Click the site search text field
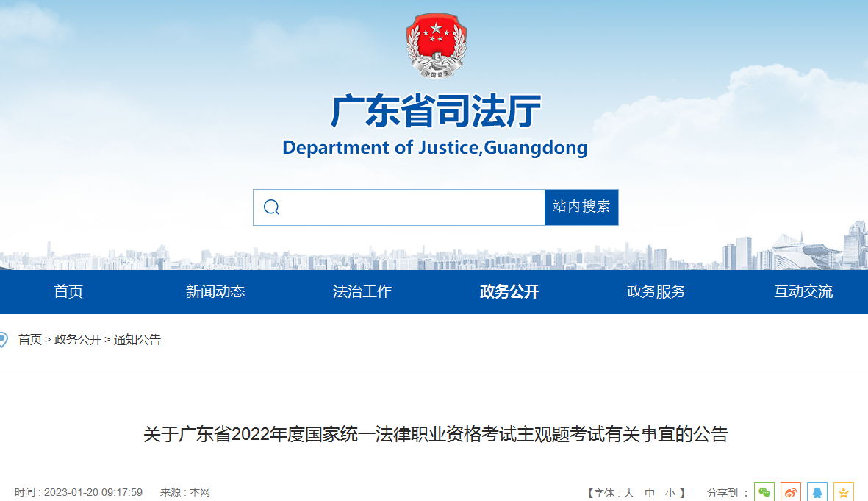This screenshot has height=501, width=868. tap(398, 207)
